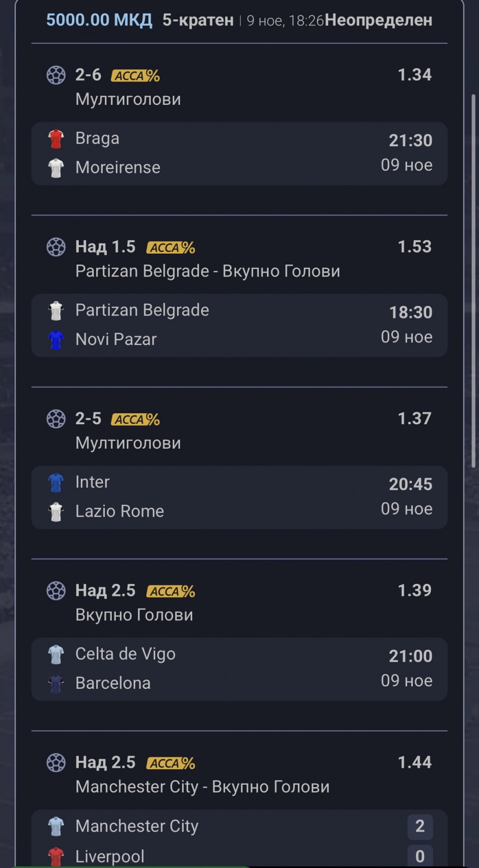479x868 pixels.
Task: Select the Partizan Belgrade team name
Action: point(142,310)
